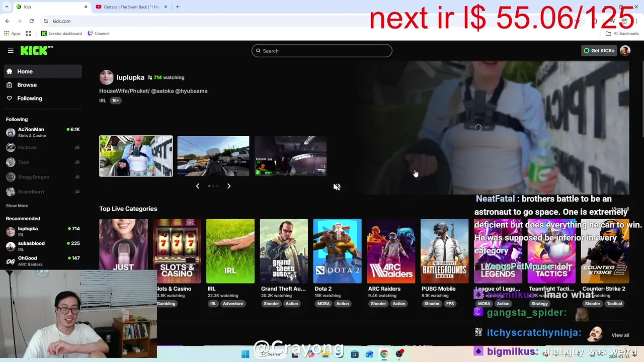Select the first featured stream thumbnail
Viewport: 644px width, 362px height.
[x=136, y=156]
